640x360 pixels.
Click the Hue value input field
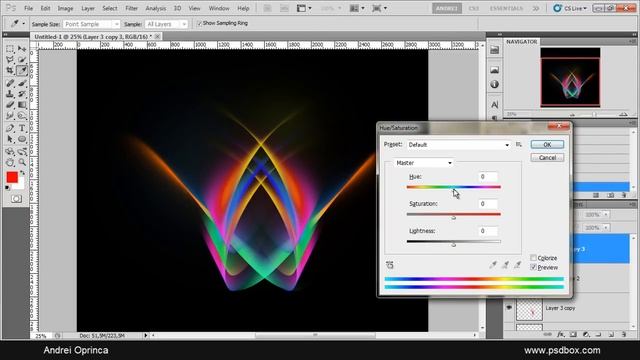(x=488, y=177)
